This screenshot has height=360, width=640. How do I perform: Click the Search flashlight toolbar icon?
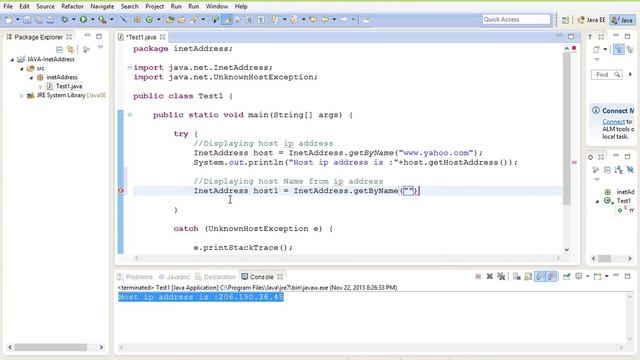coord(193,20)
